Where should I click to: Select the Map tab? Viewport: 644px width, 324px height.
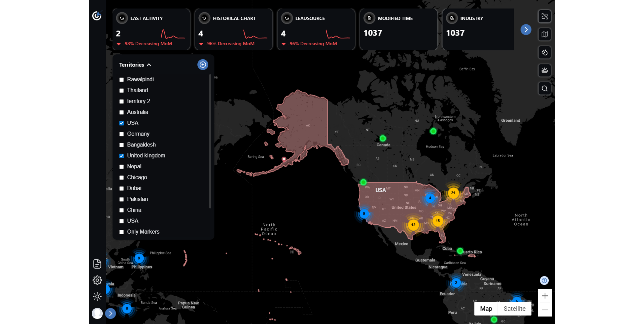tap(486, 308)
